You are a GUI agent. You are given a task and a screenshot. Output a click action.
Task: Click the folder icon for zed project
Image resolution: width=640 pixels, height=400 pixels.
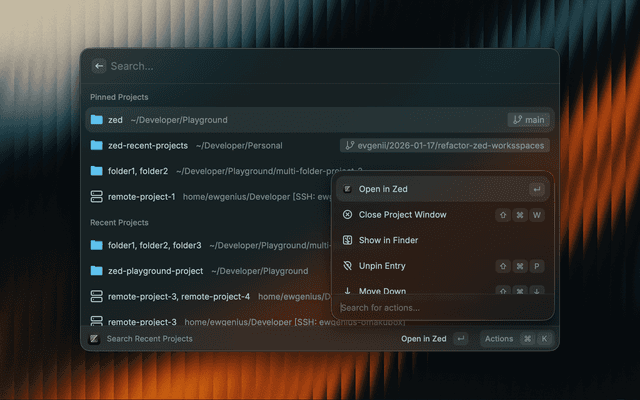pyautogui.click(x=97, y=120)
